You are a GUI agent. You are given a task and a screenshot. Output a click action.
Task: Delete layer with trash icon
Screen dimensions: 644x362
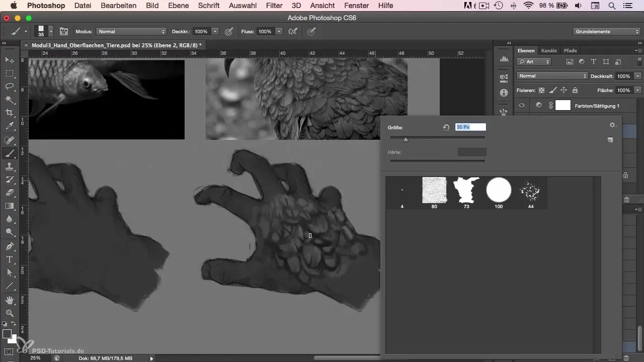tap(626, 200)
